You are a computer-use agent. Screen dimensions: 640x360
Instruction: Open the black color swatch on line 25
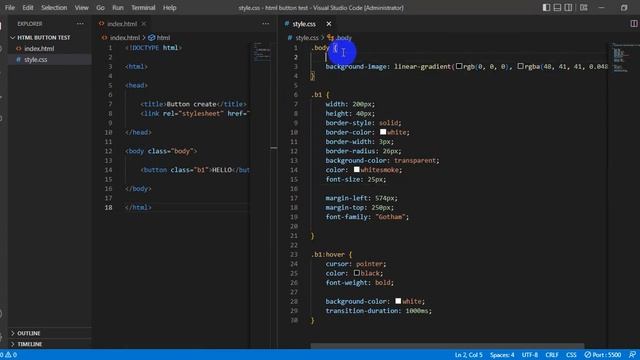tap(357, 273)
